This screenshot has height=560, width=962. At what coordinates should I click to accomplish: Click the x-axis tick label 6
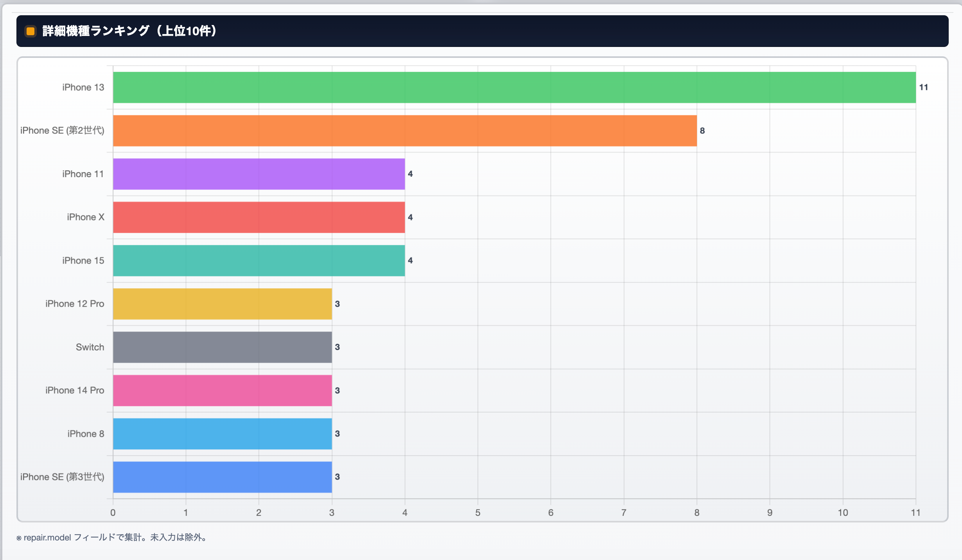coord(551,513)
